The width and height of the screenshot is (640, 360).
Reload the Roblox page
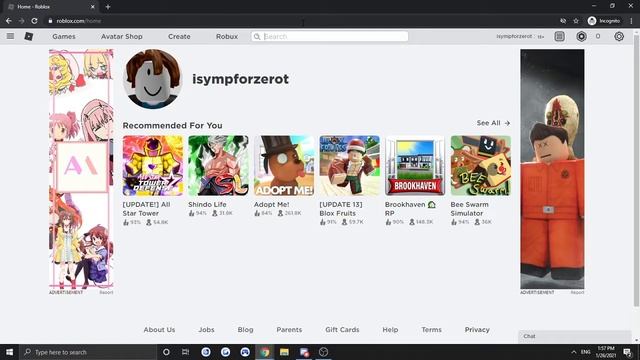34,21
